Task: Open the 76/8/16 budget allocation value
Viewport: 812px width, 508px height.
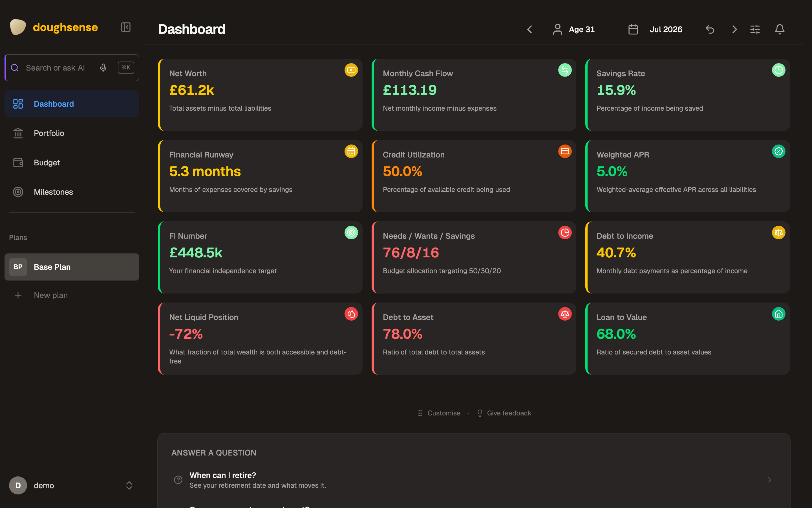Action: 411,253
